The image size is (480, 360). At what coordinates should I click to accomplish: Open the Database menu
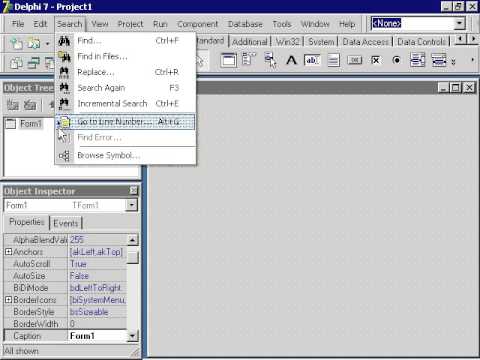pos(245,24)
